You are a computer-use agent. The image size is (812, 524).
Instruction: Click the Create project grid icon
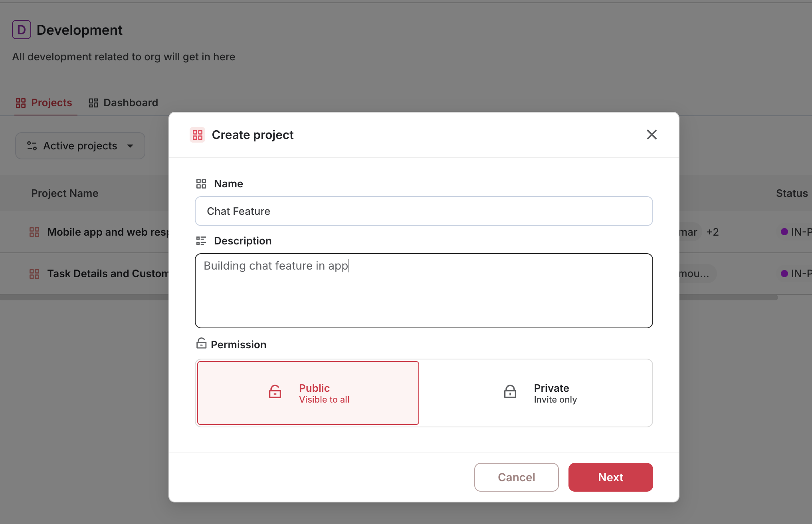197,135
